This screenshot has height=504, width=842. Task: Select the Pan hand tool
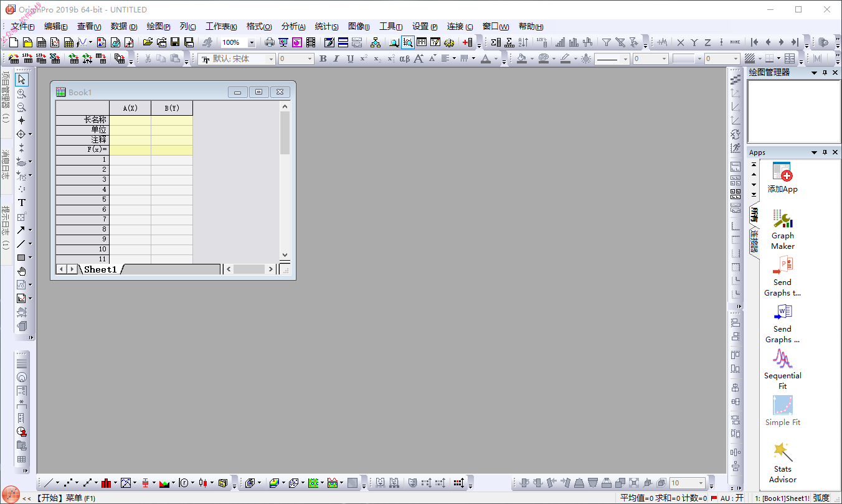[x=22, y=271]
